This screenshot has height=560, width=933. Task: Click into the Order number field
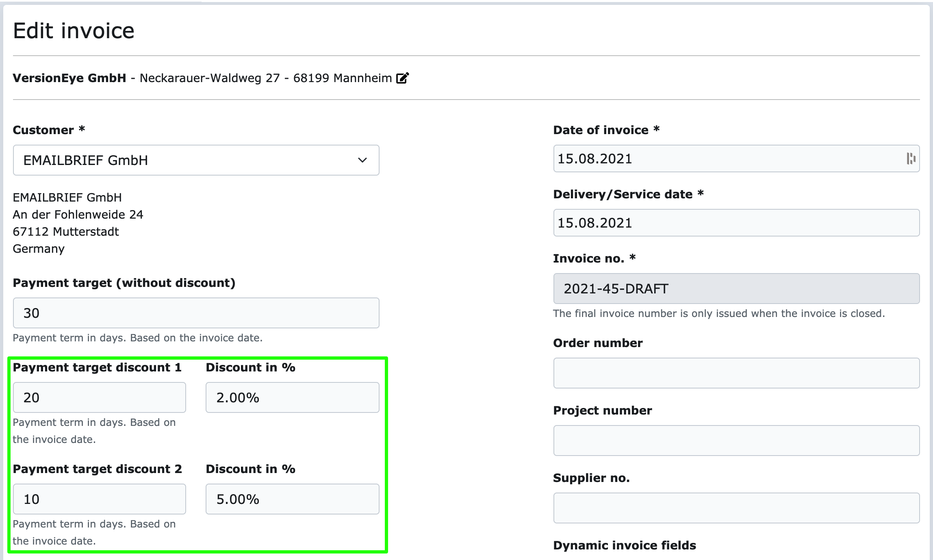[x=736, y=373]
